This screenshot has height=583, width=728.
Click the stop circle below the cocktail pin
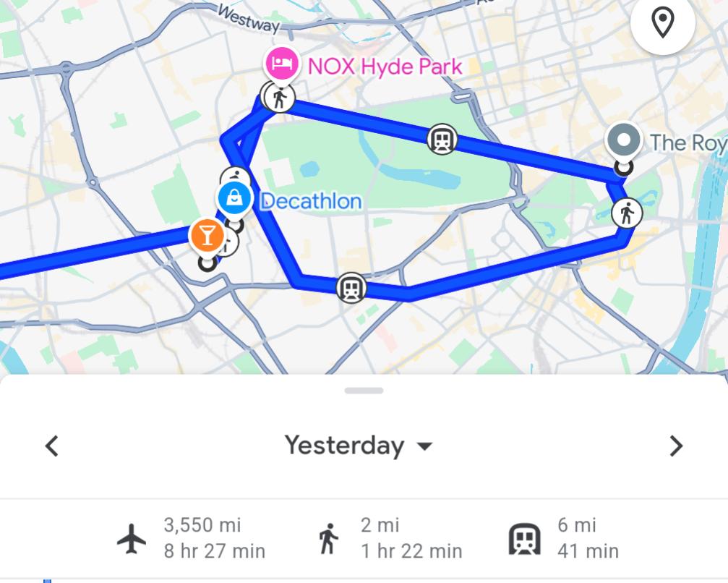[x=207, y=263]
